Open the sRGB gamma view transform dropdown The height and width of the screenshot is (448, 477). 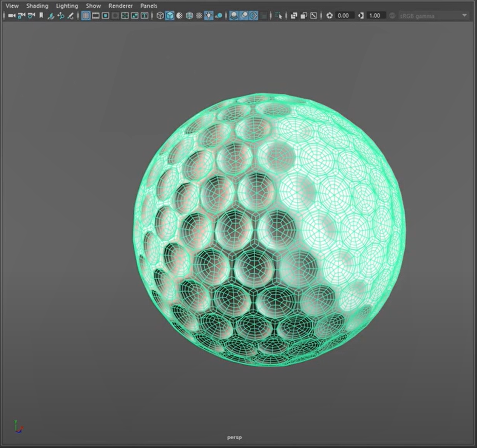[434, 16]
